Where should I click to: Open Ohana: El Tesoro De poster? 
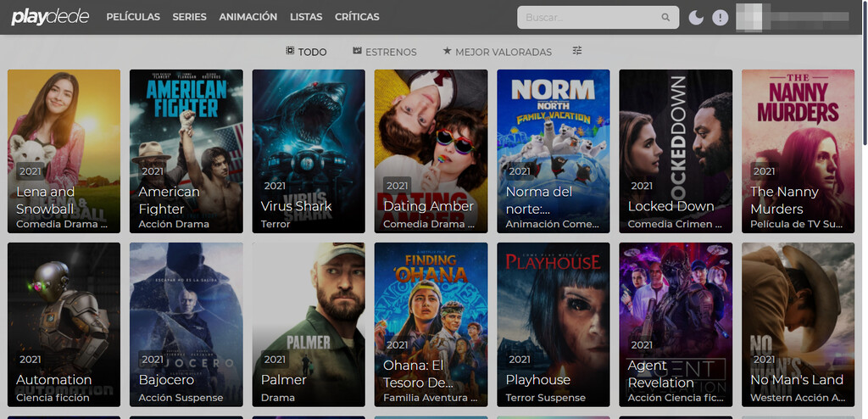pyautogui.click(x=431, y=325)
